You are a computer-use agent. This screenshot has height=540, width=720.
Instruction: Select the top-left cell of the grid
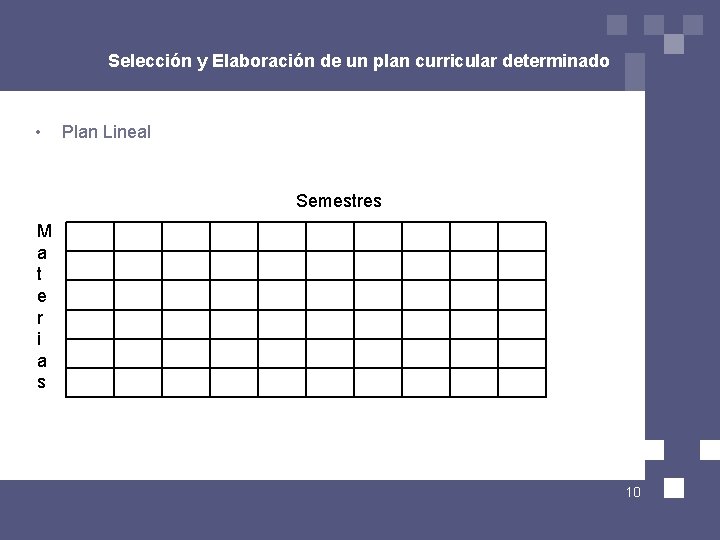tap(90, 236)
